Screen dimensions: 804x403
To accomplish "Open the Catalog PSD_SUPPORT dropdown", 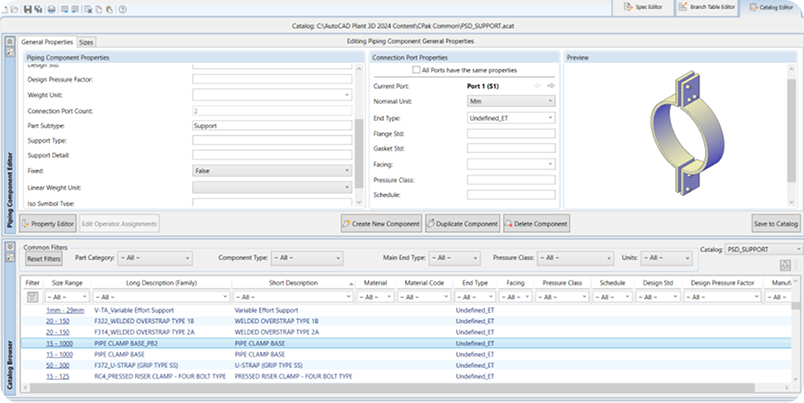I will coord(763,248).
